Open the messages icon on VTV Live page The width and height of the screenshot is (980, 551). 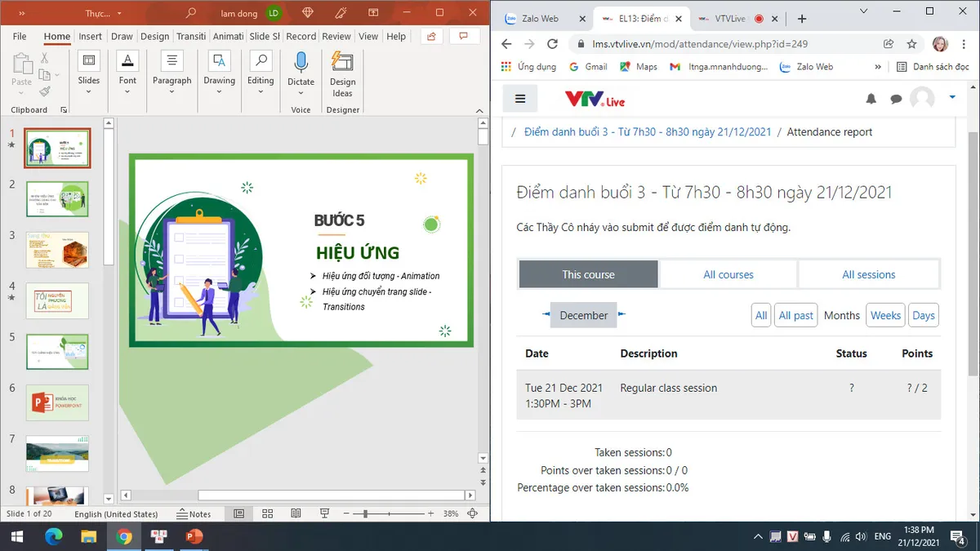click(x=896, y=98)
